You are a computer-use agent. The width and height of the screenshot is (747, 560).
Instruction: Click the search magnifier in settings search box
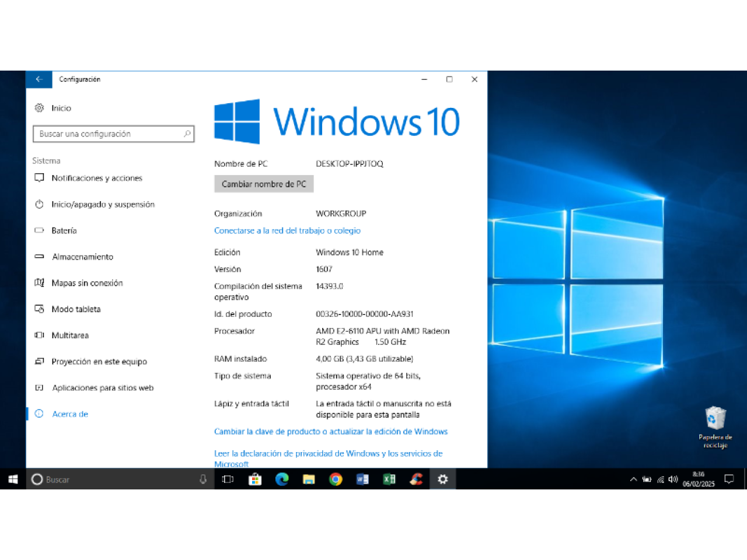click(187, 134)
